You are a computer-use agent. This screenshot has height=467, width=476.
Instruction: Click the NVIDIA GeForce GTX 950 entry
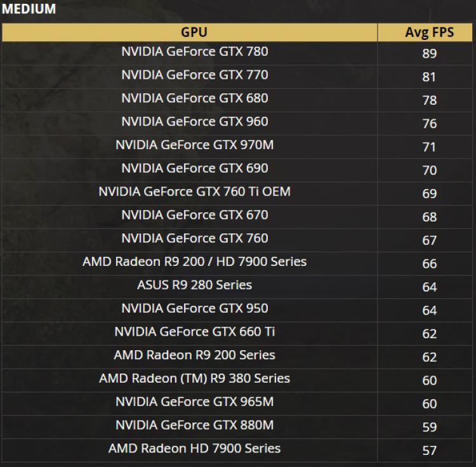tap(194, 308)
